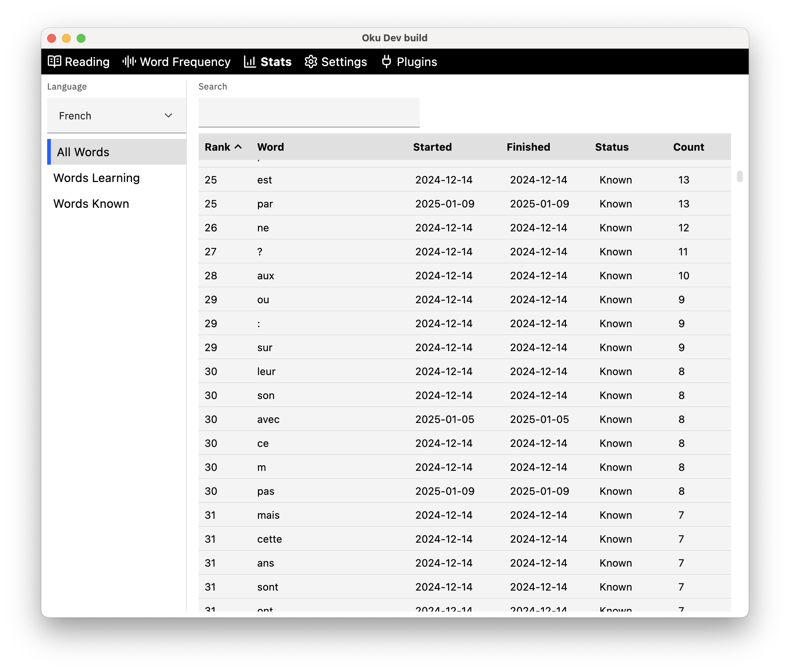Select the word 'avec'
This screenshot has height=672, width=790.
tap(268, 419)
